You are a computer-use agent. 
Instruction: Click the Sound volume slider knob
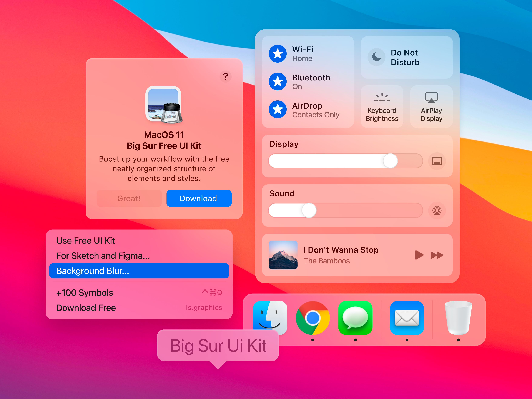point(309,210)
